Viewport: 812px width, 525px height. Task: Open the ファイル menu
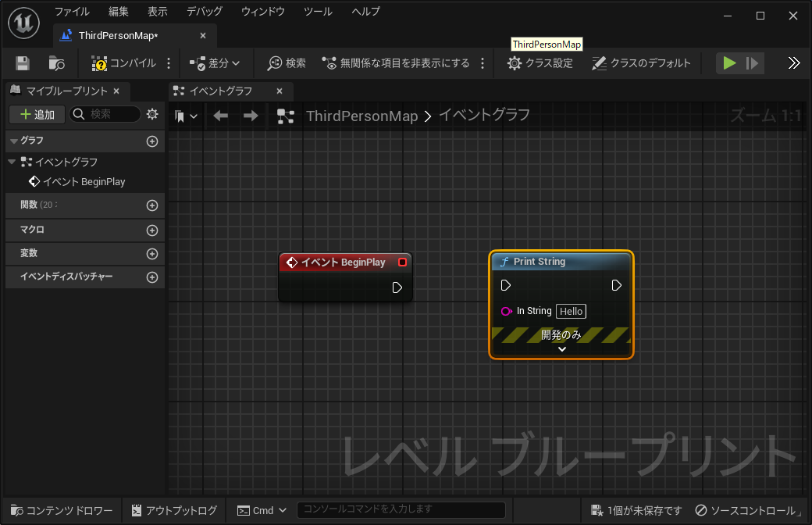point(72,12)
